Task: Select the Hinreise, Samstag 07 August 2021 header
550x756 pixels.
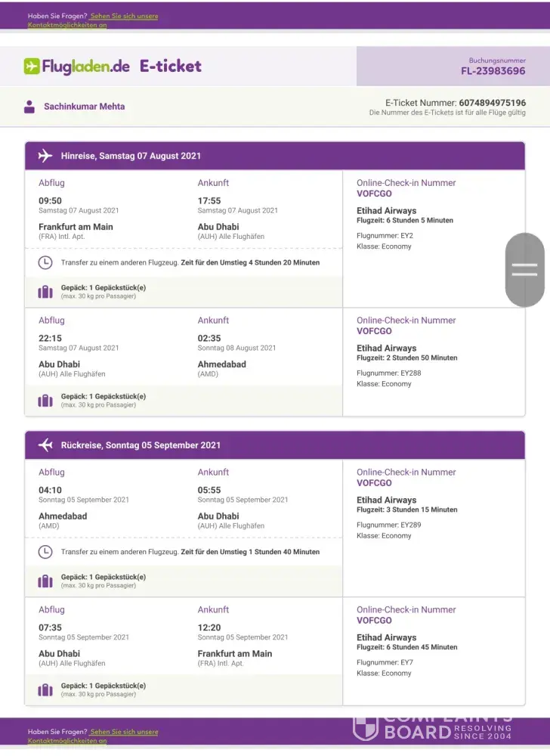Action: pyautogui.click(x=131, y=156)
